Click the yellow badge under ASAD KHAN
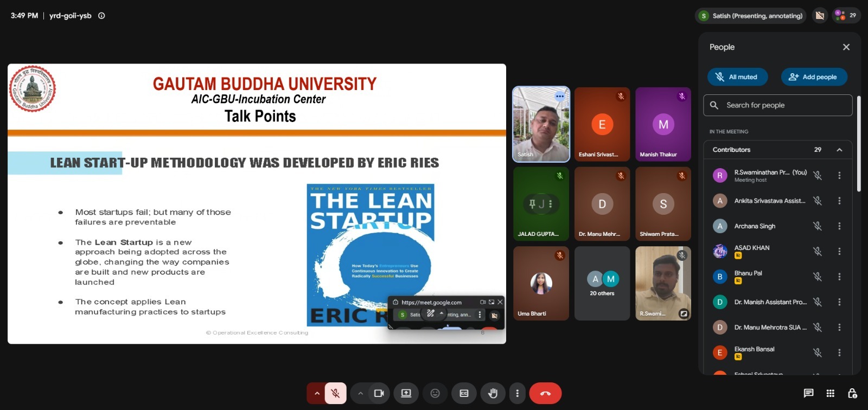Screen dimensions: 868x410 point(738,255)
